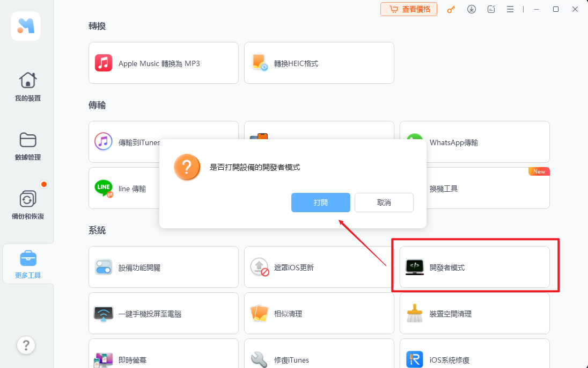Viewport: 588px width, 368px height.
Task: Open the 即時螢幕 tool
Action: [x=164, y=353]
